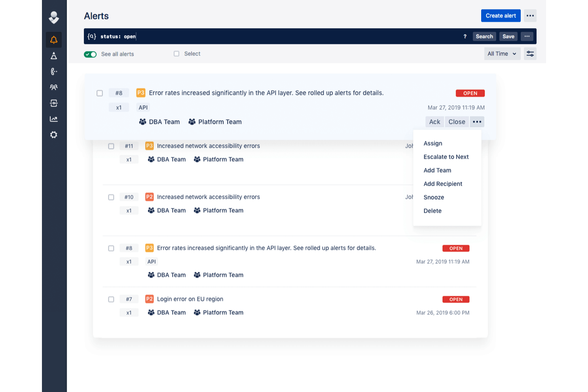Select the on-call phone icon
The image size is (588, 392).
(x=54, y=72)
